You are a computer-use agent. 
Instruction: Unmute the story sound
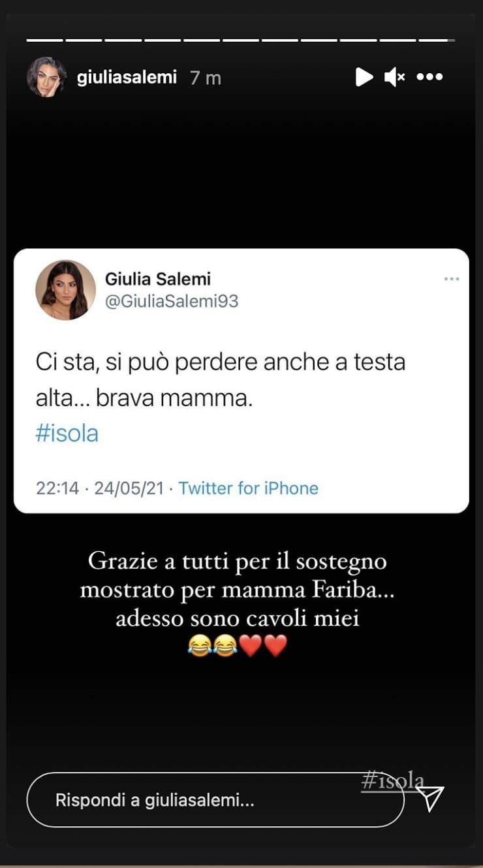(x=394, y=77)
